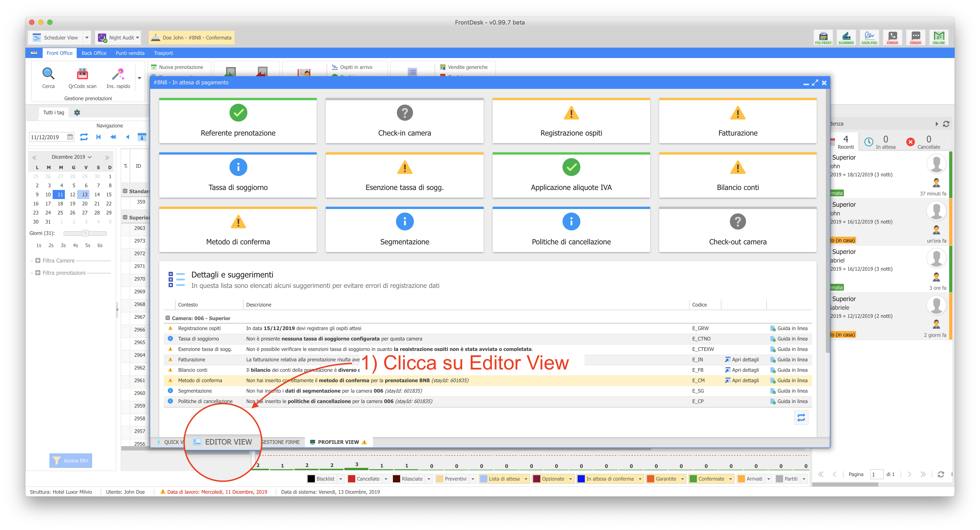Open Confermate legend dropdown arrow
980x530 pixels.
730,479
